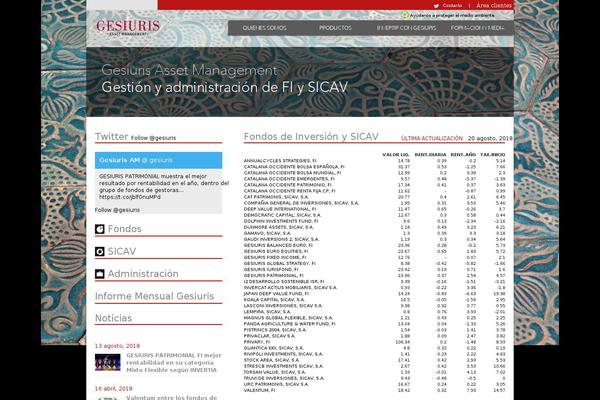This screenshot has width=600, height=400.
Task: Click the Twitter bird icon in top bar
Action: [436, 6]
